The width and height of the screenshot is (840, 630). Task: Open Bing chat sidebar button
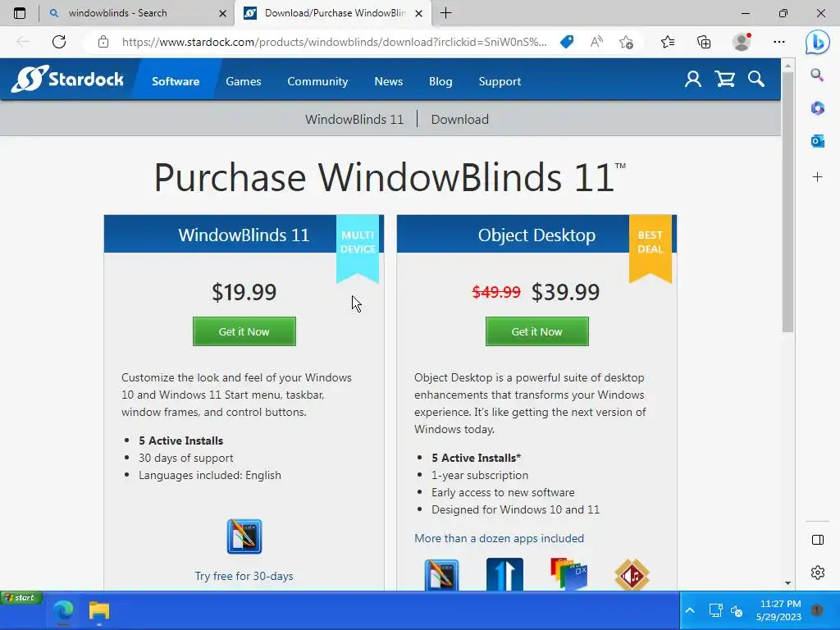817,42
